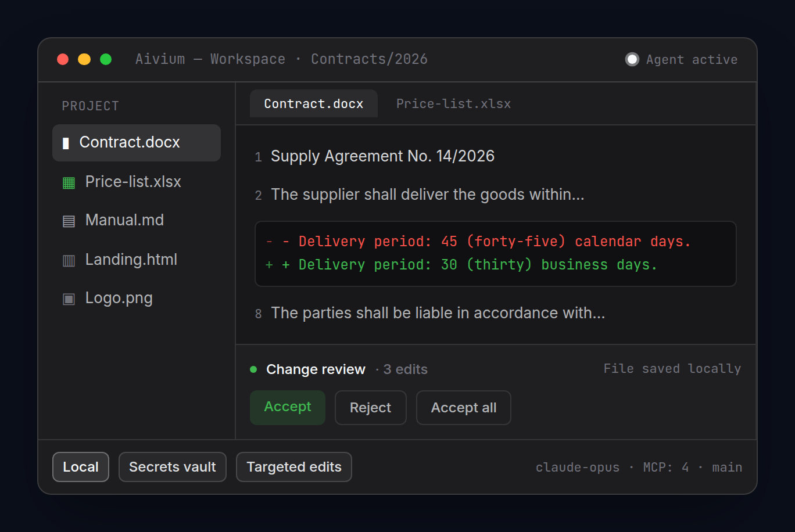795x532 pixels.
Task: Click line 8 "The parties shall be liable"
Action: tap(438, 313)
